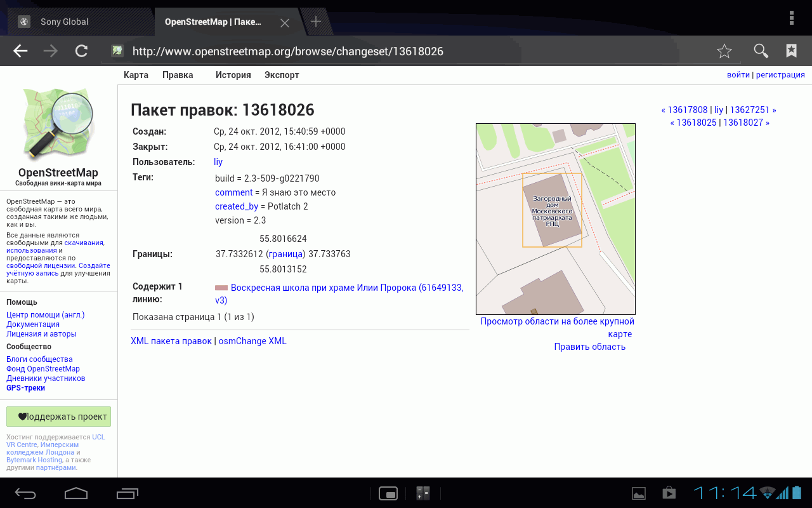Viewport: 812px width, 508px height.
Task: Open Play Store notification icon
Action: [x=669, y=493]
